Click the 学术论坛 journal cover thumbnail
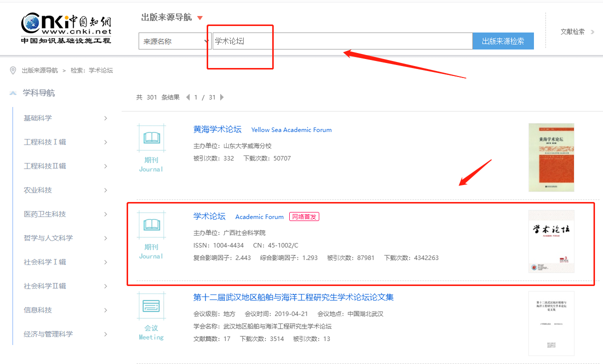The width and height of the screenshot is (603, 364). [551, 241]
